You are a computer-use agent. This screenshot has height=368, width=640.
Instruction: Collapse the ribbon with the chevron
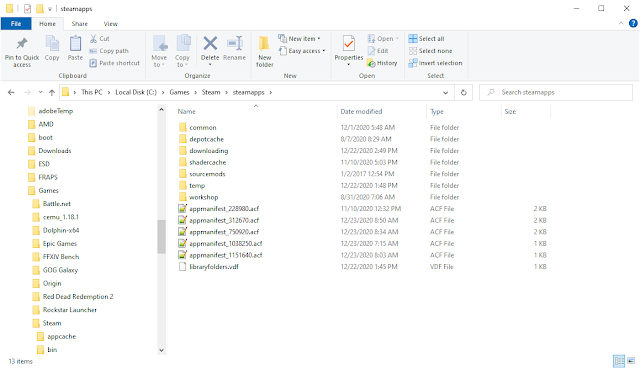pos(621,24)
